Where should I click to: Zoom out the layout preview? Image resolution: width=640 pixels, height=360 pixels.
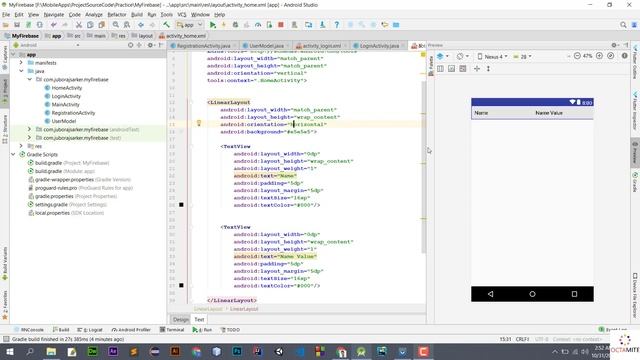point(577,56)
